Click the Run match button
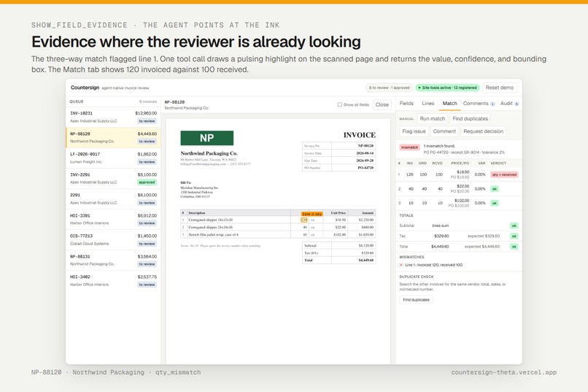The image size is (588, 392). tap(433, 118)
